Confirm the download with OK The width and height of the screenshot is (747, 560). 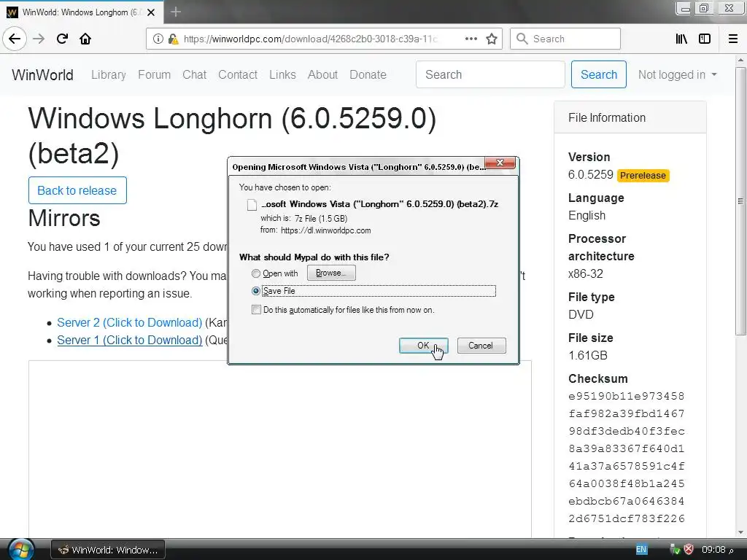pyautogui.click(x=423, y=346)
